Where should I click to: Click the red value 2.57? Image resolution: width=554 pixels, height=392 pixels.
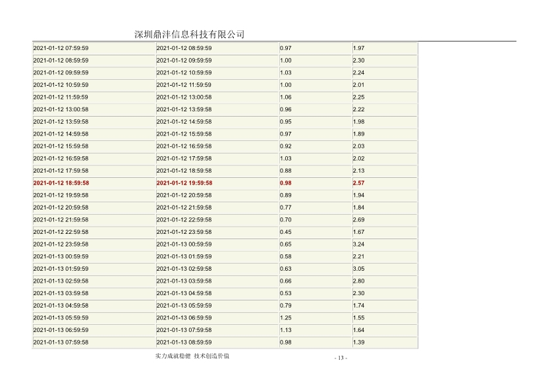pyautogui.click(x=358, y=183)
